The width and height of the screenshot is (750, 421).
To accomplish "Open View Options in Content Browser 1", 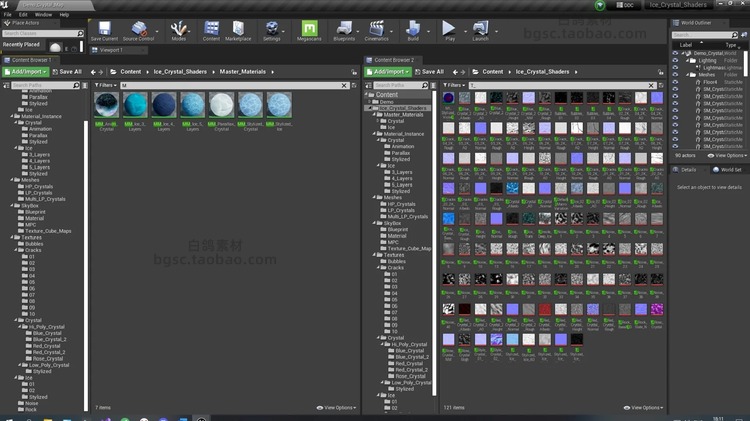I will (x=336, y=408).
